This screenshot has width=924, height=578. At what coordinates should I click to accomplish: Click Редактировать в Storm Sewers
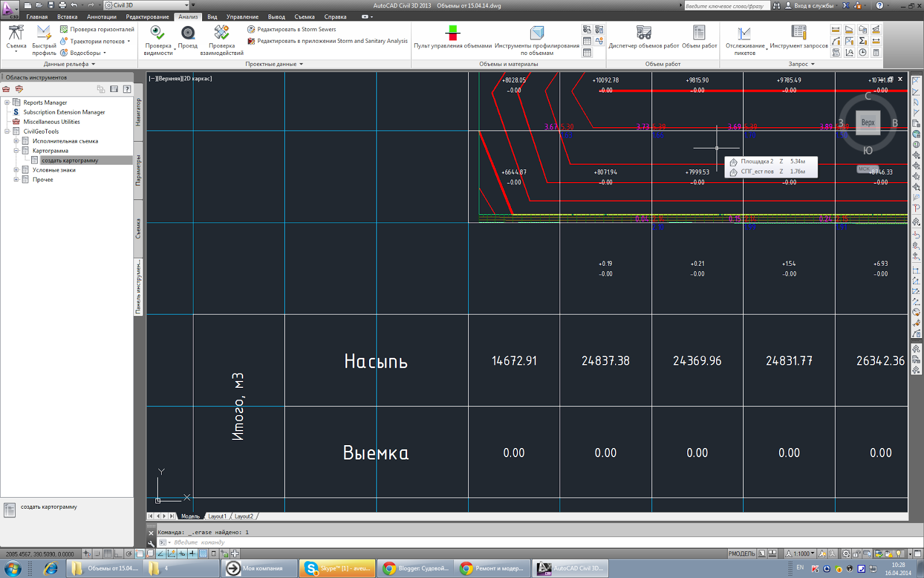click(291, 29)
